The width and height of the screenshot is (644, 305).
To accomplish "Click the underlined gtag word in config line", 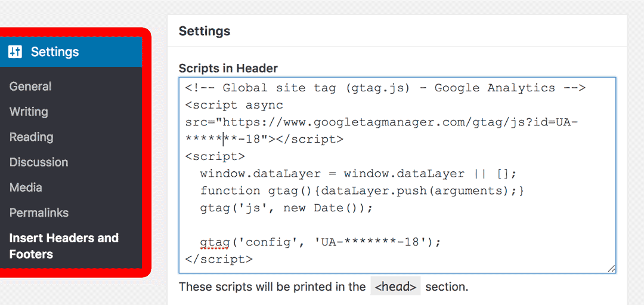I will [x=215, y=242].
